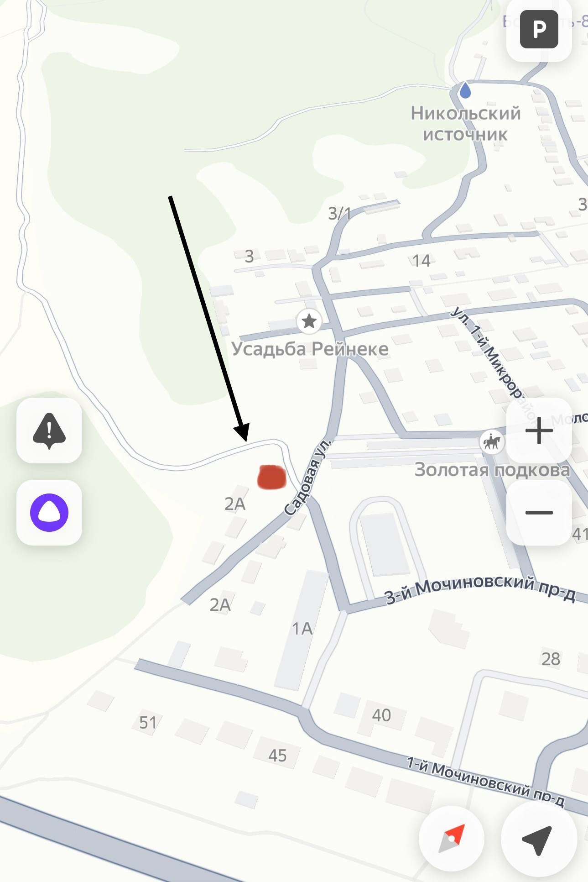Select building number 51

[x=148, y=723]
